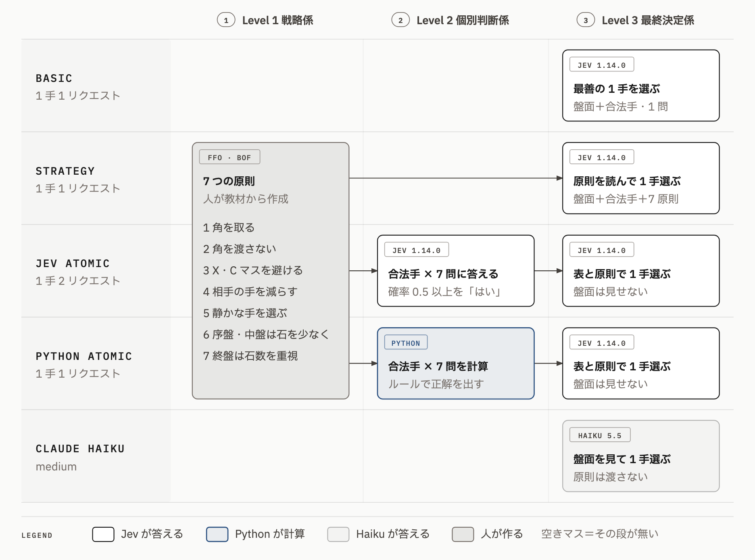Open the 盤面を見て 1 手選ぶ card
The width and height of the screenshot is (755, 560).
(x=641, y=456)
